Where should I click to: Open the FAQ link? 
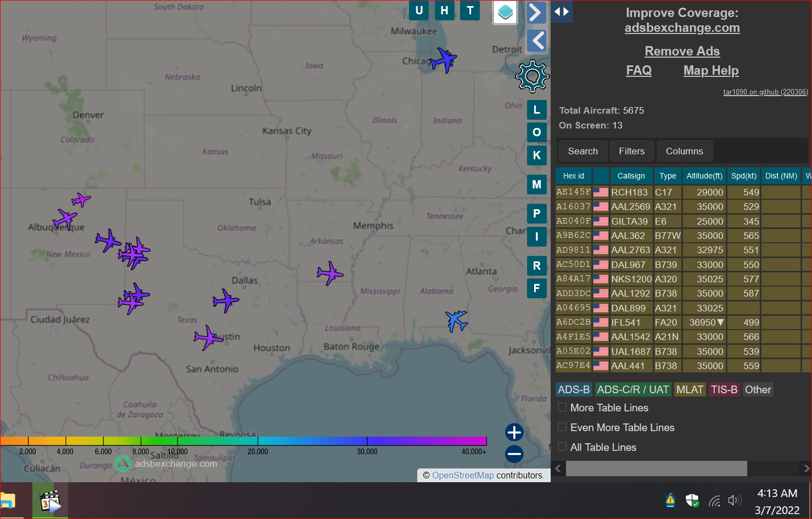639,70
